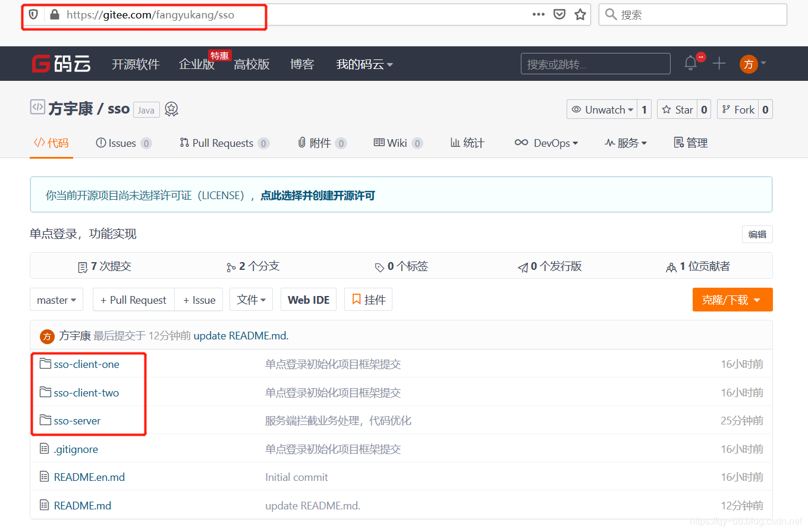808x532 pixels.
Task: Toggle the Unwatch dropdown button
Action: tap(602, 109)
